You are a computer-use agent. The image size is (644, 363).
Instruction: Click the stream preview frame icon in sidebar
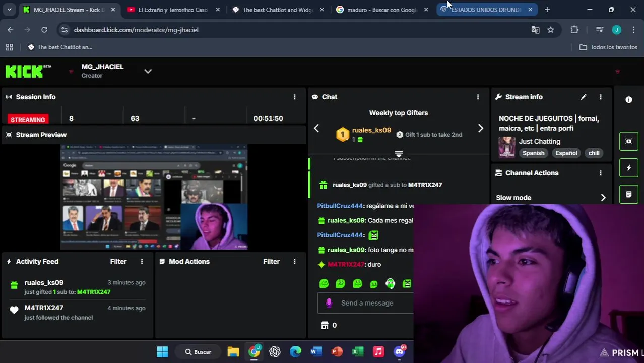coord(629,141)
